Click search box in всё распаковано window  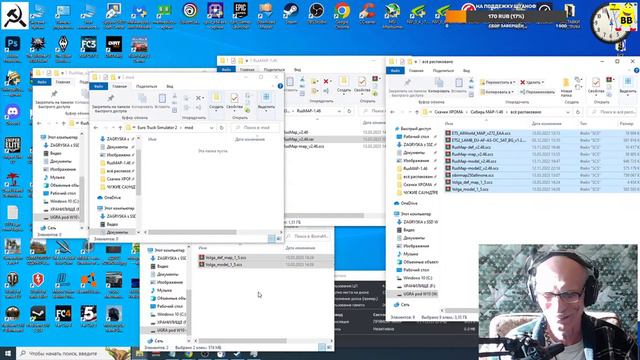(612, 112)
